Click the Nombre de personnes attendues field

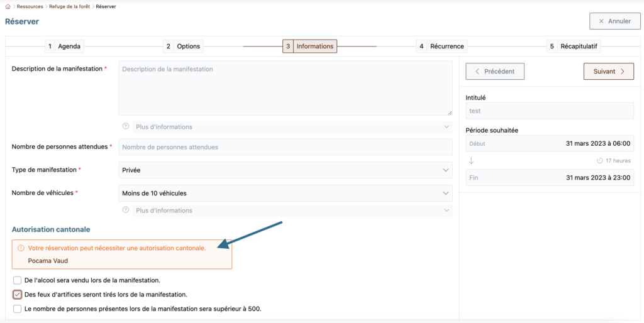286,147
